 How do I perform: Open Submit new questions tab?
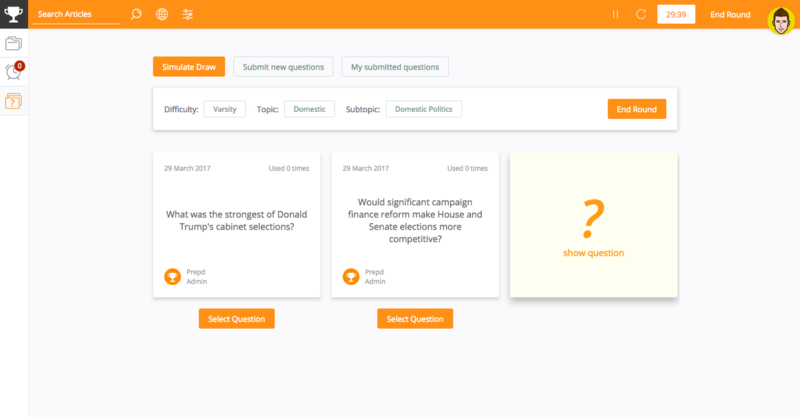(x=283, y=67)
